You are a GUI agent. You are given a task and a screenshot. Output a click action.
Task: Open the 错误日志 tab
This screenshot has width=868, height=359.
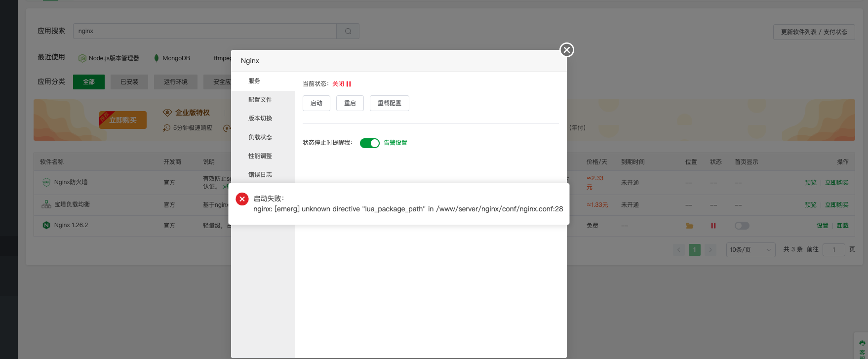click(263, 175)
